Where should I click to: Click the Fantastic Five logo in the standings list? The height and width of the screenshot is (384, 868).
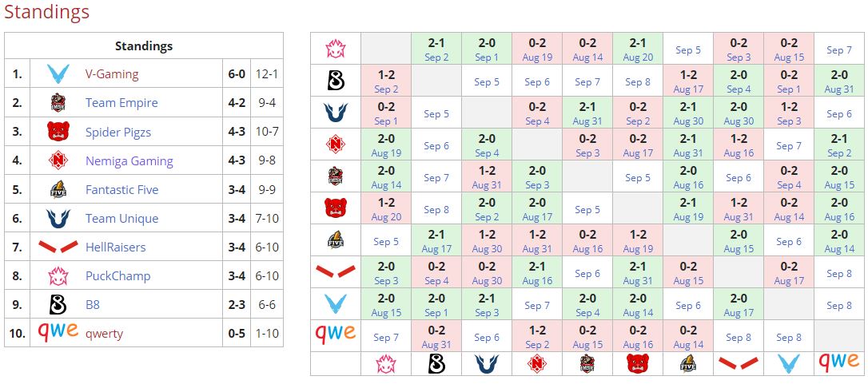tap(57, 189)
